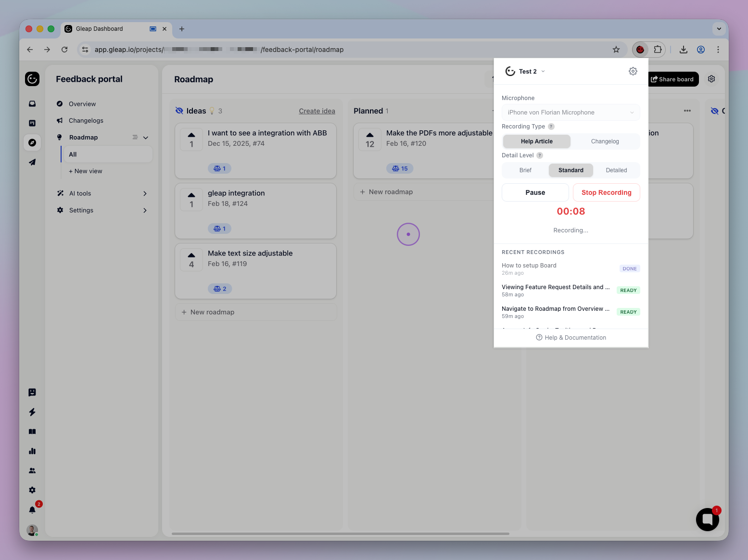Click the red recorder extension toolbar icon
Image resolution: width=748 pixels, height=560 pixels.
coord(640,49)
